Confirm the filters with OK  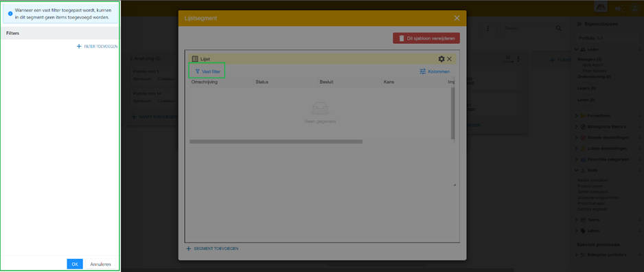pos(75,264)
